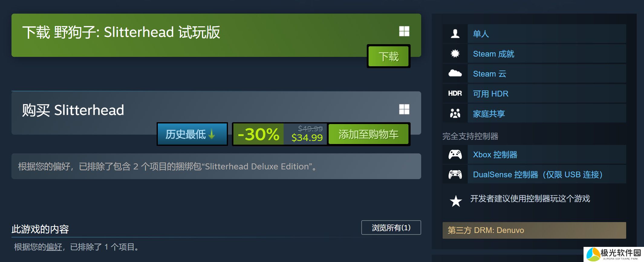Open the 偏好 preferences link

[54, 247]
